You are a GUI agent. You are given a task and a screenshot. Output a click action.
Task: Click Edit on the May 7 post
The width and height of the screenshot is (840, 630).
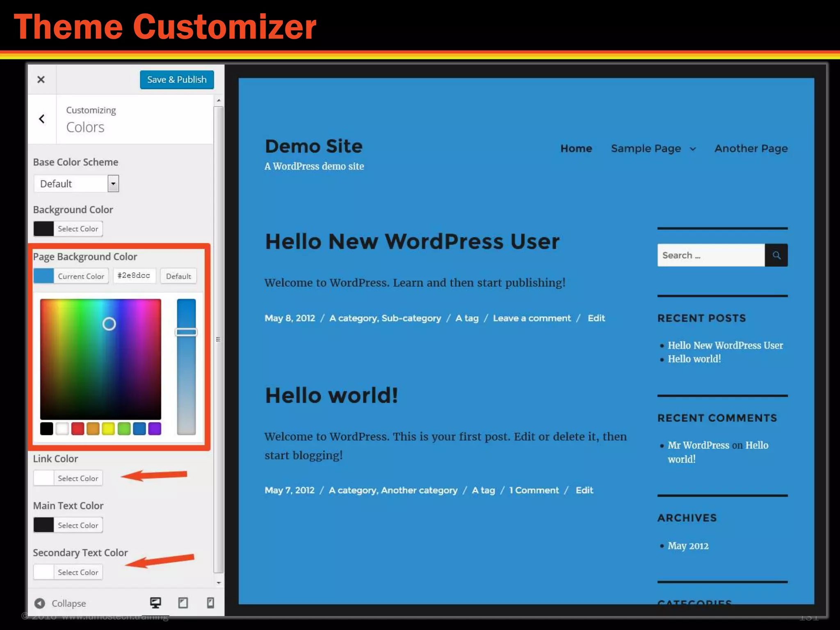tap(584, 491)
